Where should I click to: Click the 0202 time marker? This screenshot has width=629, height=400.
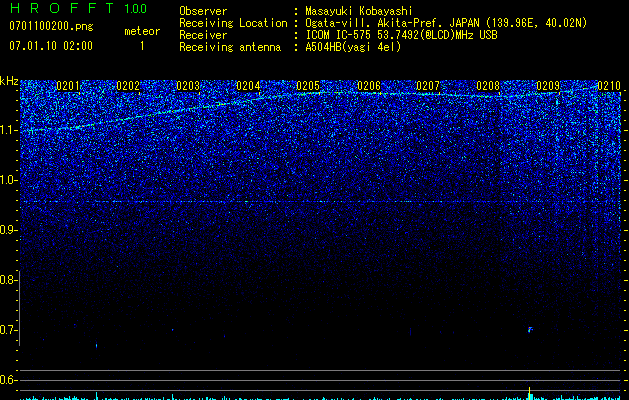click(128, 86)
